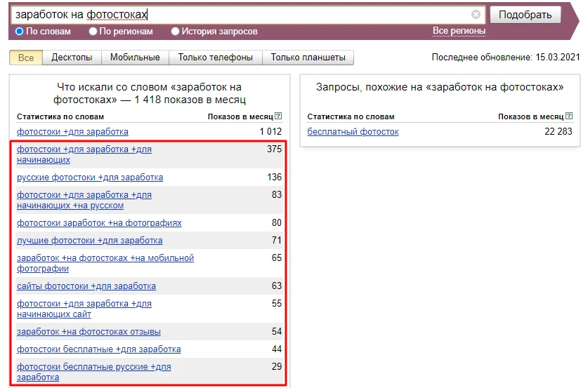Screen dimensions: 588x388
Task: Click the left 'Статистика по словам' header
Action: coord(60,116)
